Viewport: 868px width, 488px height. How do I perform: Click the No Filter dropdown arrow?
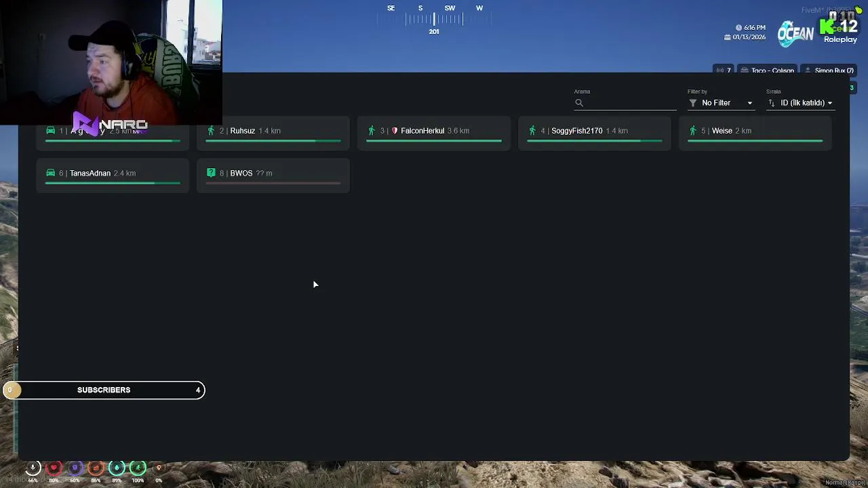tap(749, 103)
